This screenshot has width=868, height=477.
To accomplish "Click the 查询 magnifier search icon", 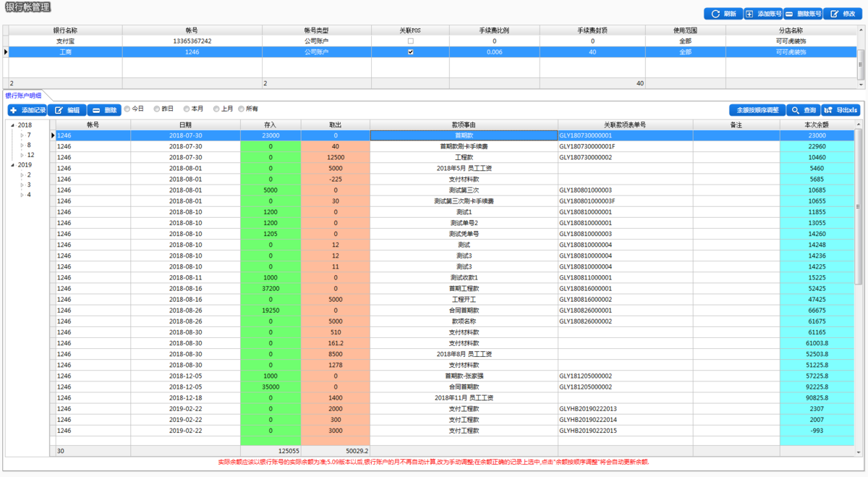I will [796, 110].
